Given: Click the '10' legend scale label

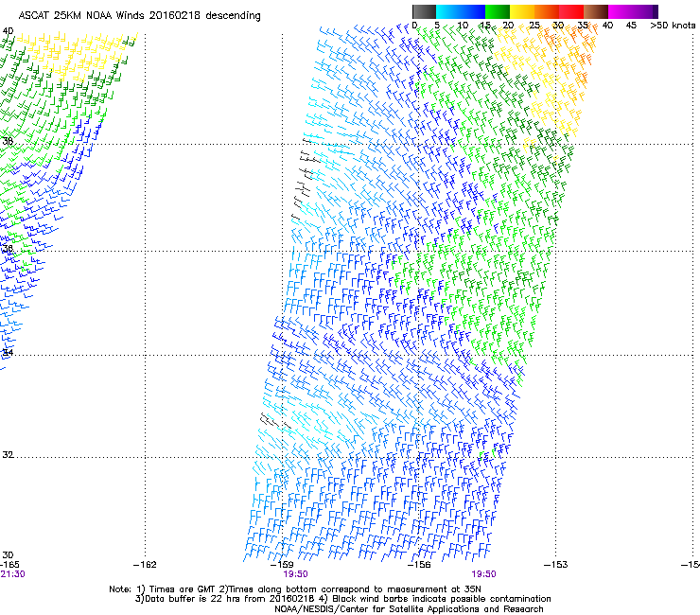Looking at the screenshot, I should 463,26.
